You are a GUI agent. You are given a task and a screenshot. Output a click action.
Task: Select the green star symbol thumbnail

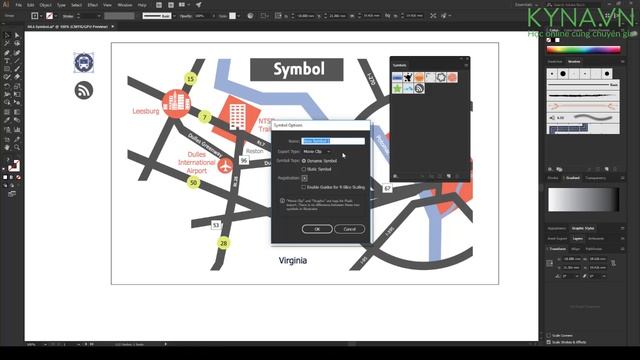pos(397,88)
